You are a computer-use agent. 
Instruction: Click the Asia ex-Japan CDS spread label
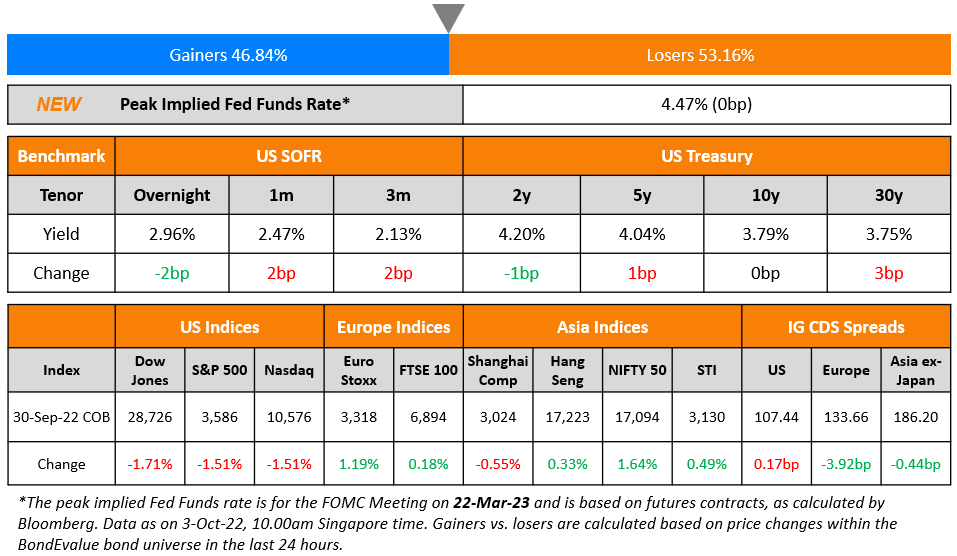coord(915,370)
